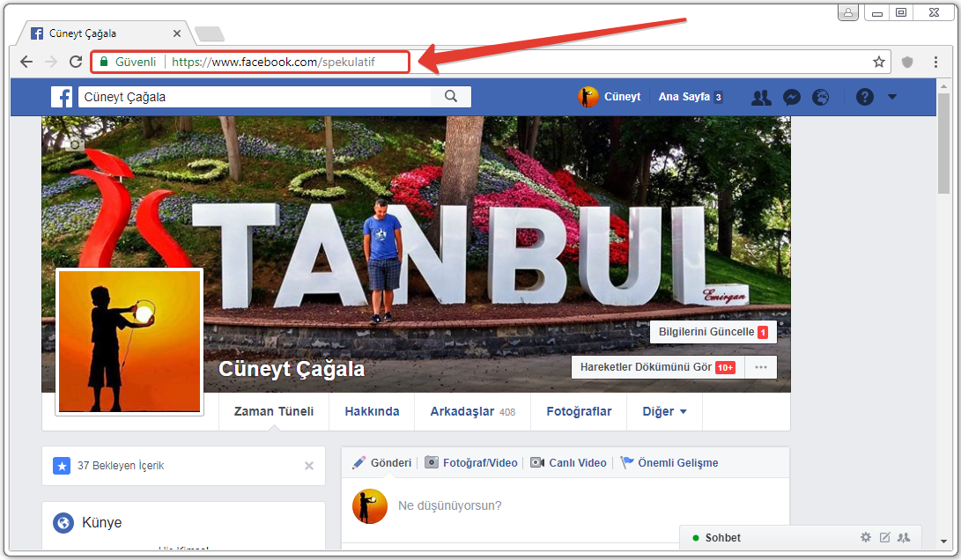Click camera icon on cover photo
Image resolution: width=961 pixels, height=560 pixels.
(76, 144)
